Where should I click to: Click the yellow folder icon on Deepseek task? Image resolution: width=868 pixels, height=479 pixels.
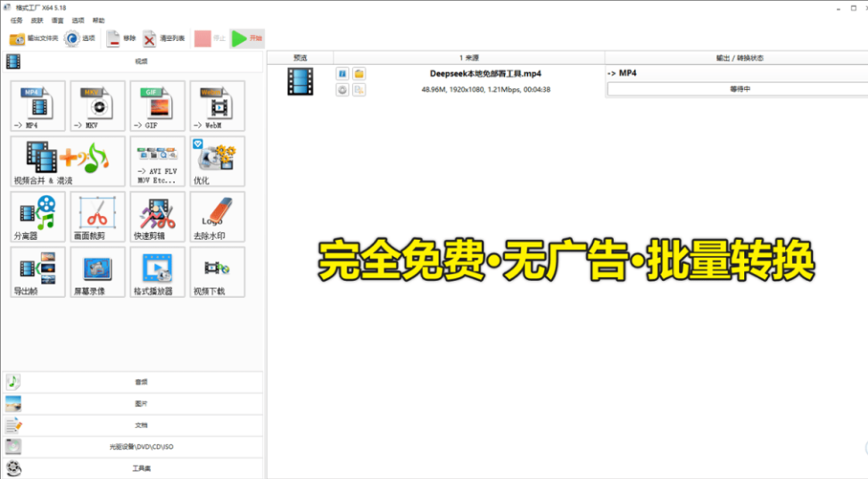click(359, 74)
